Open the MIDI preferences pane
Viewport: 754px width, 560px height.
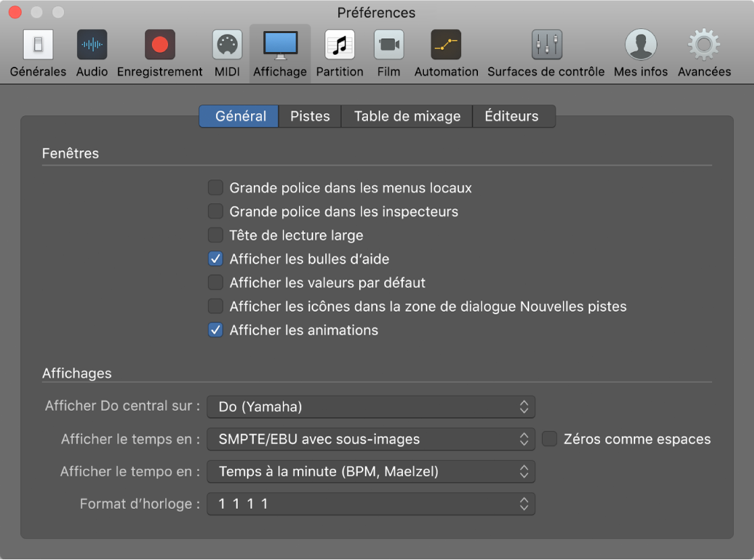click(x=227, y=54)
